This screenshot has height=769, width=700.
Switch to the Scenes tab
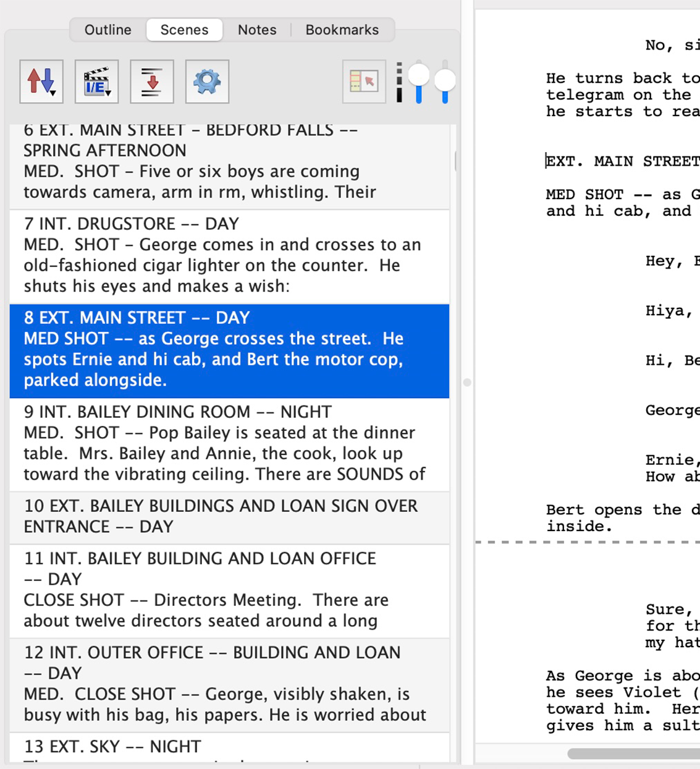[x=184, y=30]
